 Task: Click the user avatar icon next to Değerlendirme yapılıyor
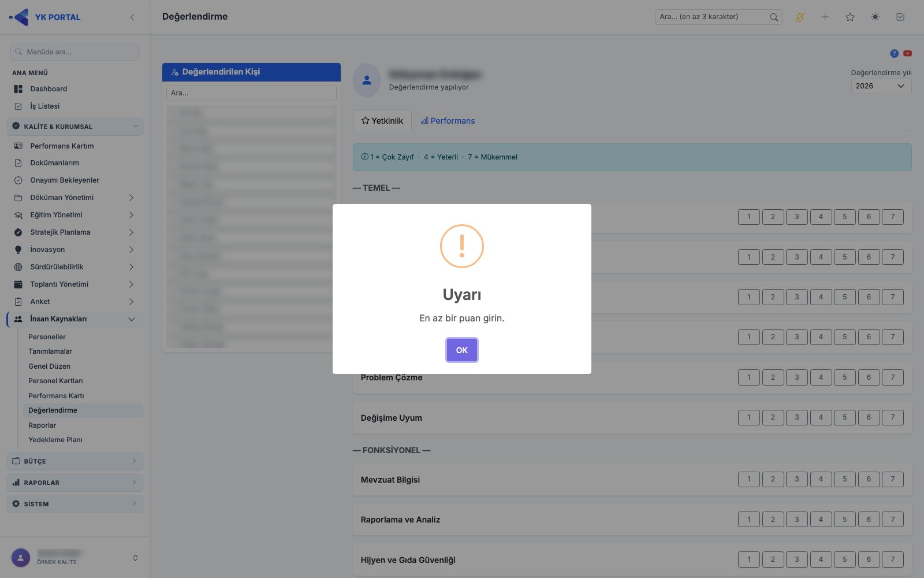[367, 80]
